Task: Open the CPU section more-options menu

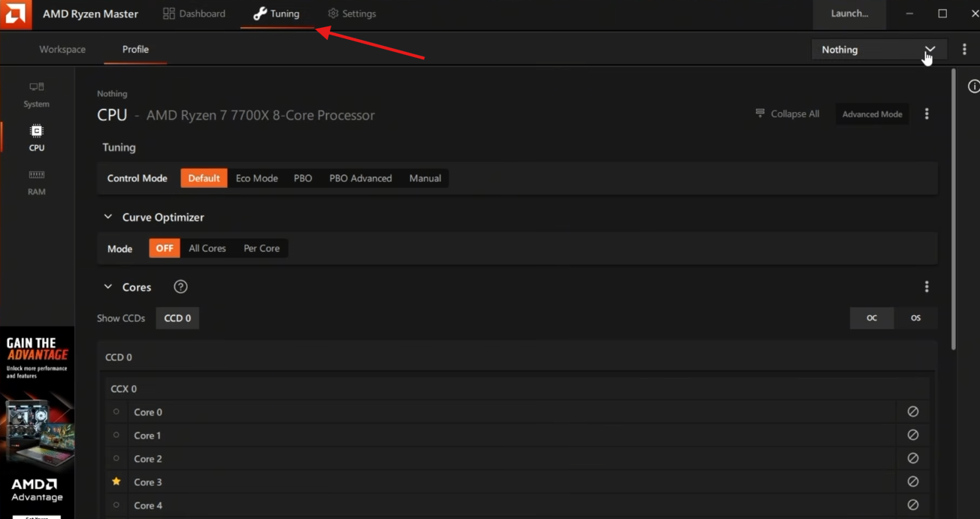Action: point(927,114)
